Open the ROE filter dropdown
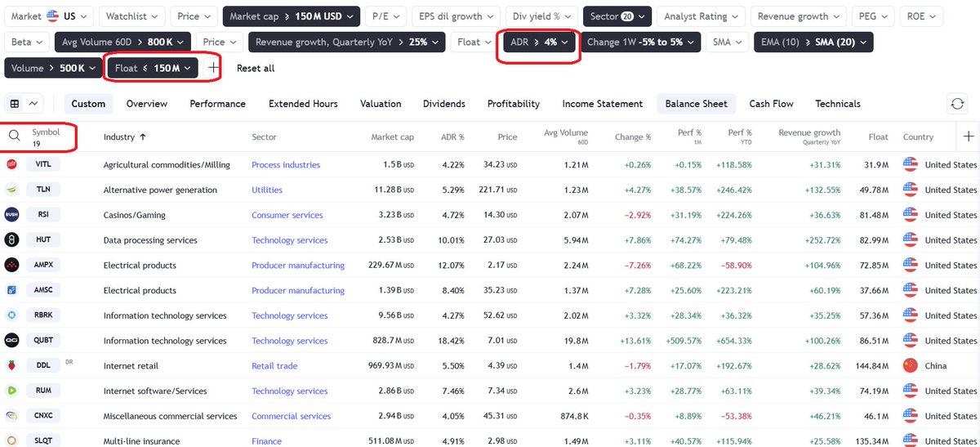 tap(922, 16)
